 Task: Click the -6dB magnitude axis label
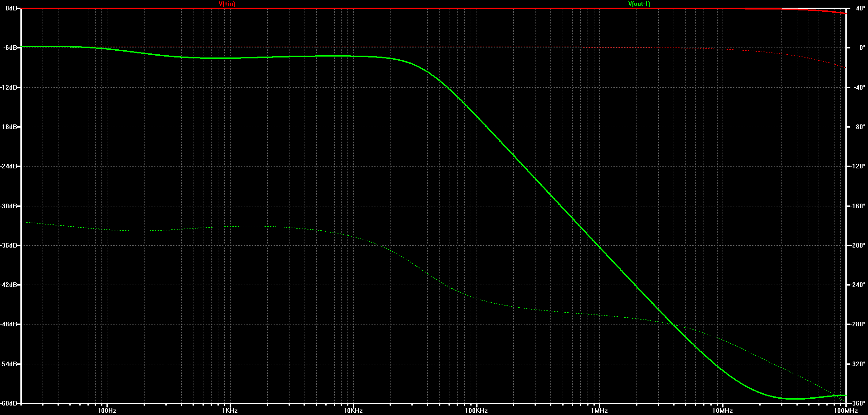point(10,48)
